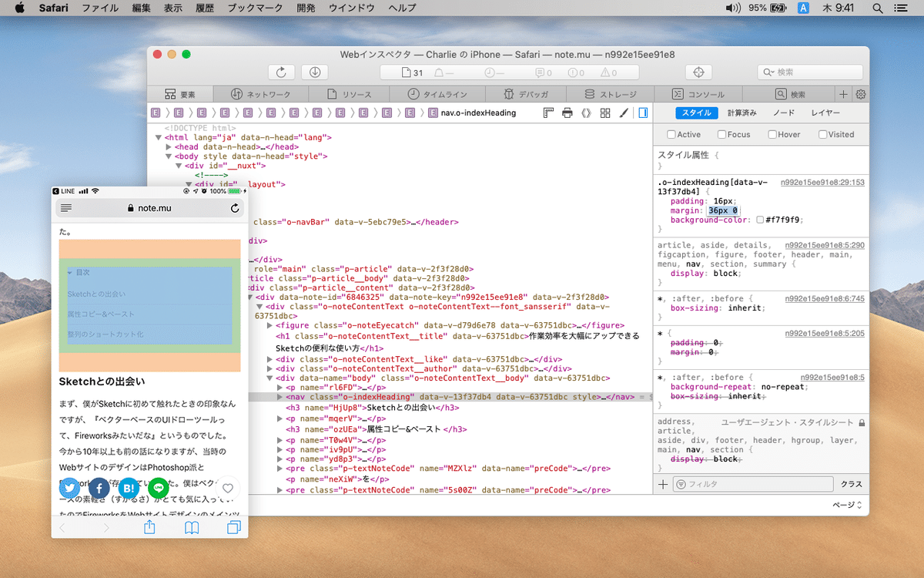Click the styles フィルタ input field
This screenshot has width=924, height=578.
coord(753,484)
